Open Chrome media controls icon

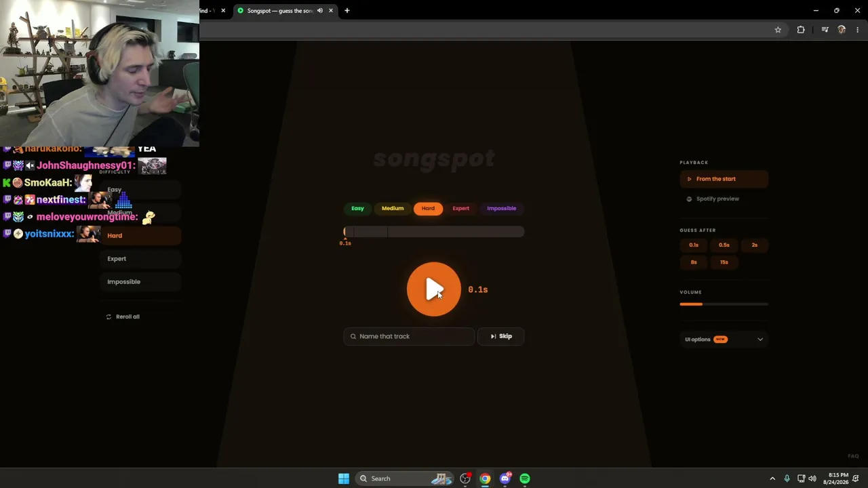coord(825,30)
